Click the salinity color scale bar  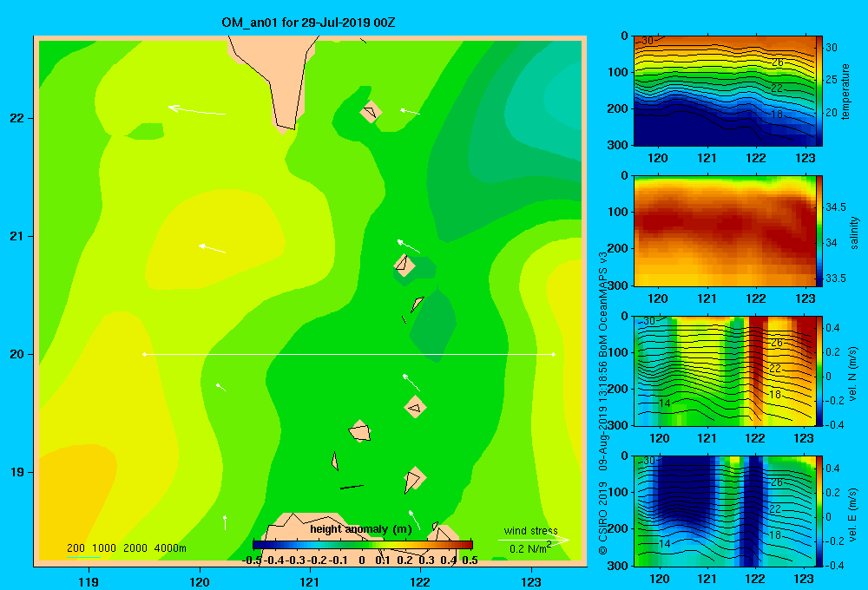click(819, 231)
